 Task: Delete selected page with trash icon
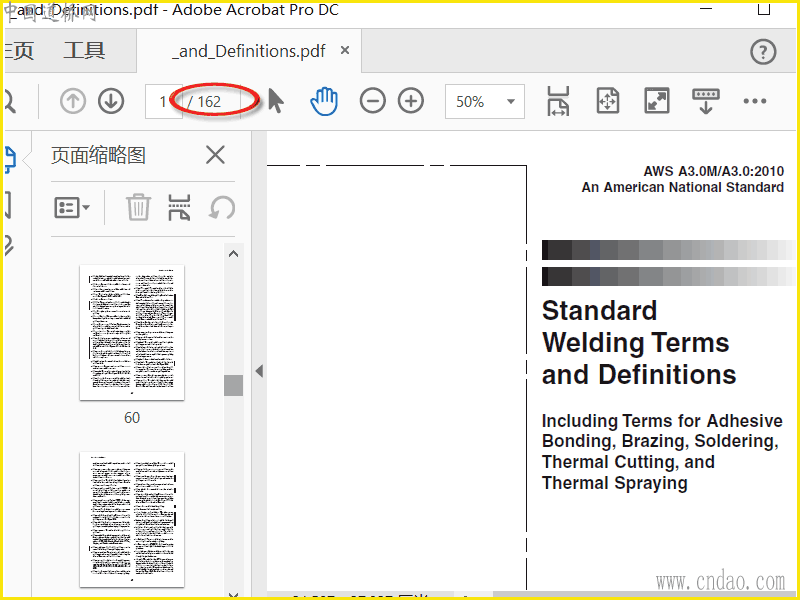(137, 208)
